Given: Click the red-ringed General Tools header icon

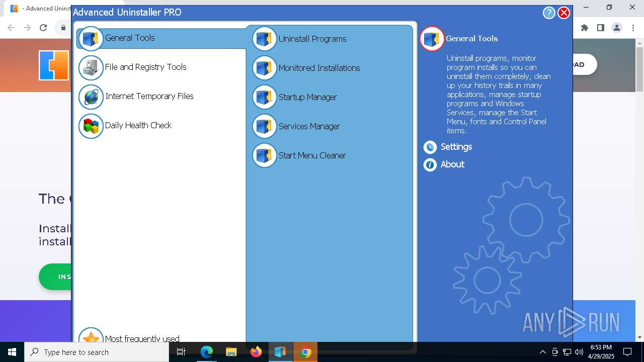Looking at the screenshot, I should click(432, 39).
